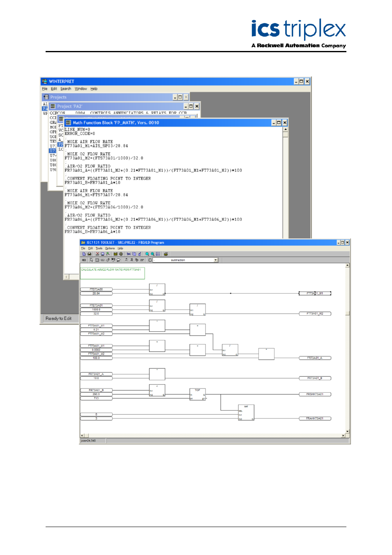Open File menu in IEC1131 TOOLSET window

point(83,248)
